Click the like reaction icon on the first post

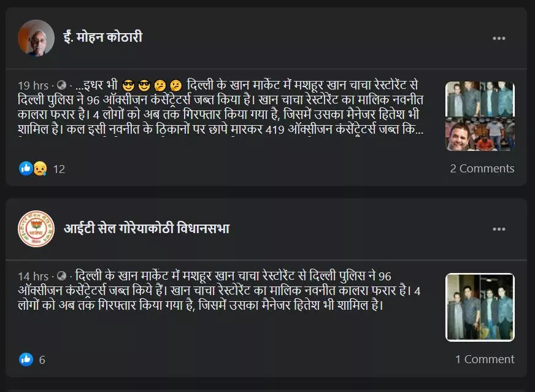pyautogui.click(x=26, y=168)
